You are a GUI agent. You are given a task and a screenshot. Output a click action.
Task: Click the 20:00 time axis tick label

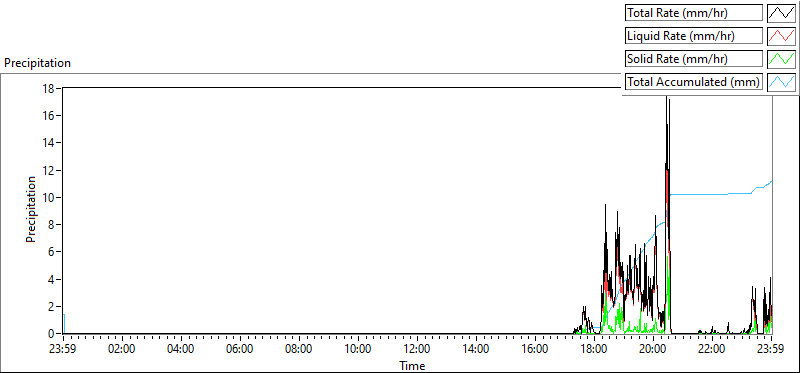pos(653,350)
